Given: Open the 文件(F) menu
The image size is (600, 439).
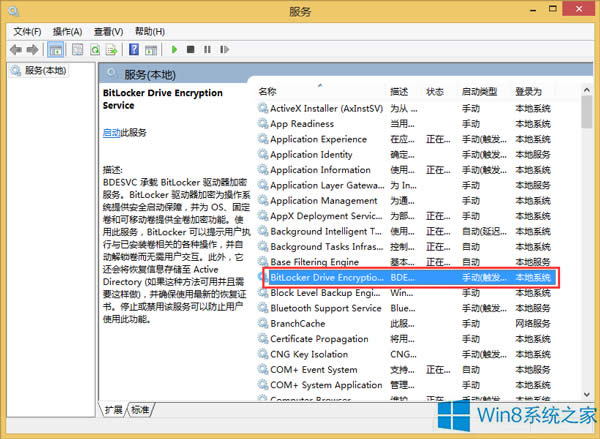Looking at the screenshot, I should [28, 32].
